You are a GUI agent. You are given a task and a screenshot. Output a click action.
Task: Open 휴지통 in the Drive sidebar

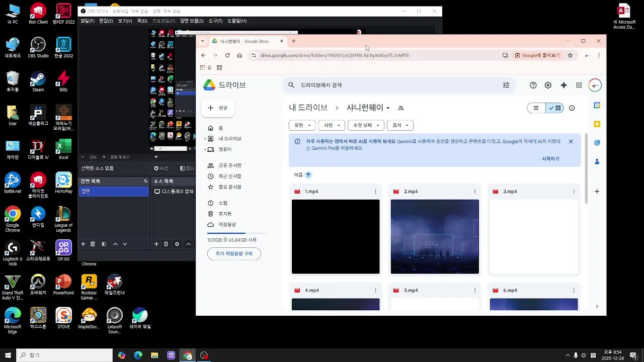click(x=225, y=214)
